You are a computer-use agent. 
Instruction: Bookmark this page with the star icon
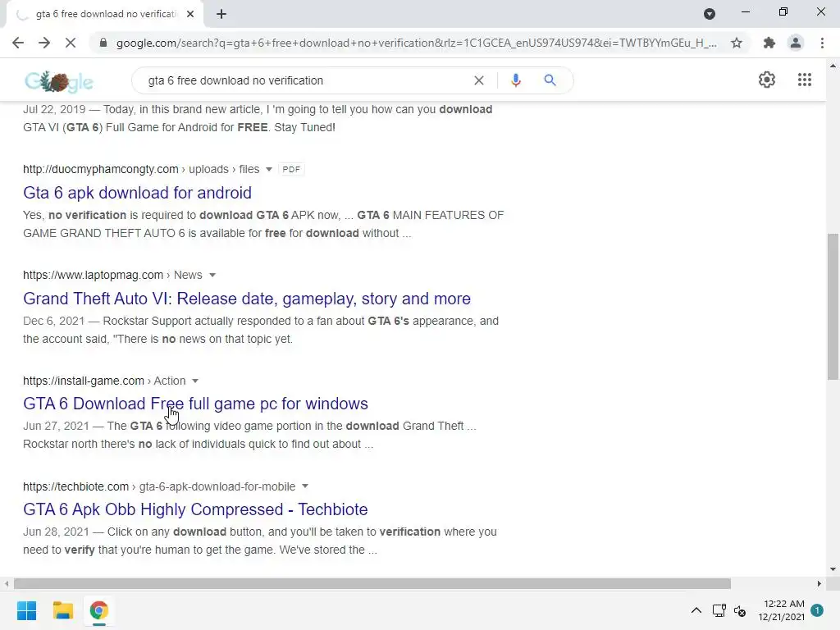click(737, 43)
